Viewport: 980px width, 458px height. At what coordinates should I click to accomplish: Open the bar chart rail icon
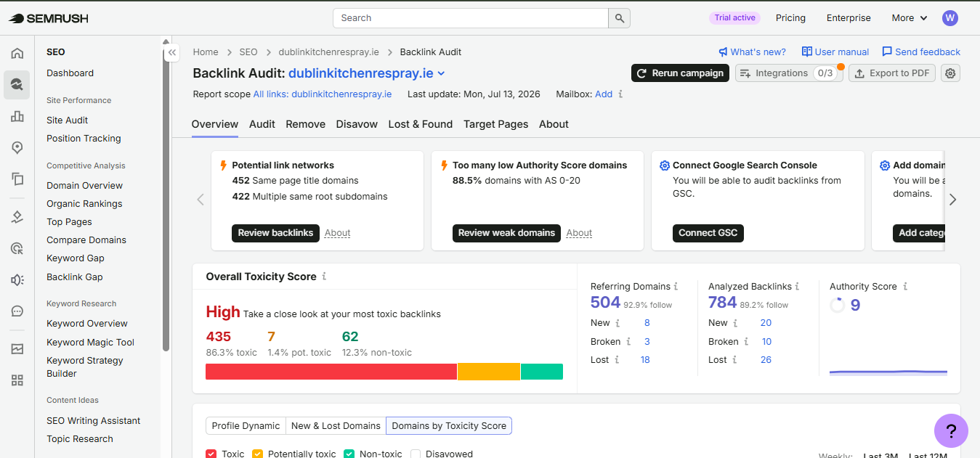(17, 116)
